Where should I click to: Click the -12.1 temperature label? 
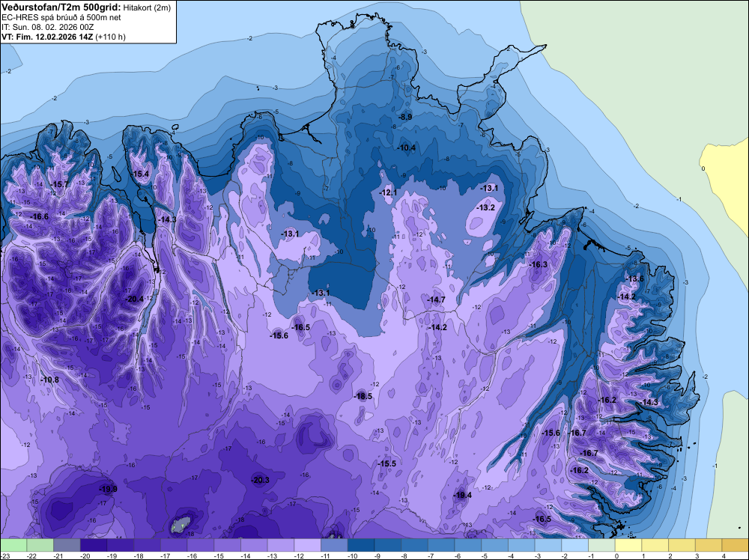[388, 192]
